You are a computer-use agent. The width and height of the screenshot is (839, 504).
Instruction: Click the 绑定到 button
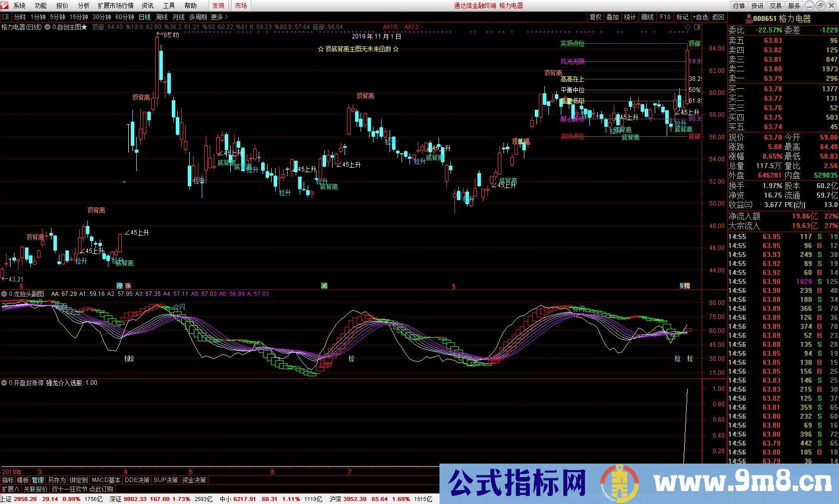point(78,480)
